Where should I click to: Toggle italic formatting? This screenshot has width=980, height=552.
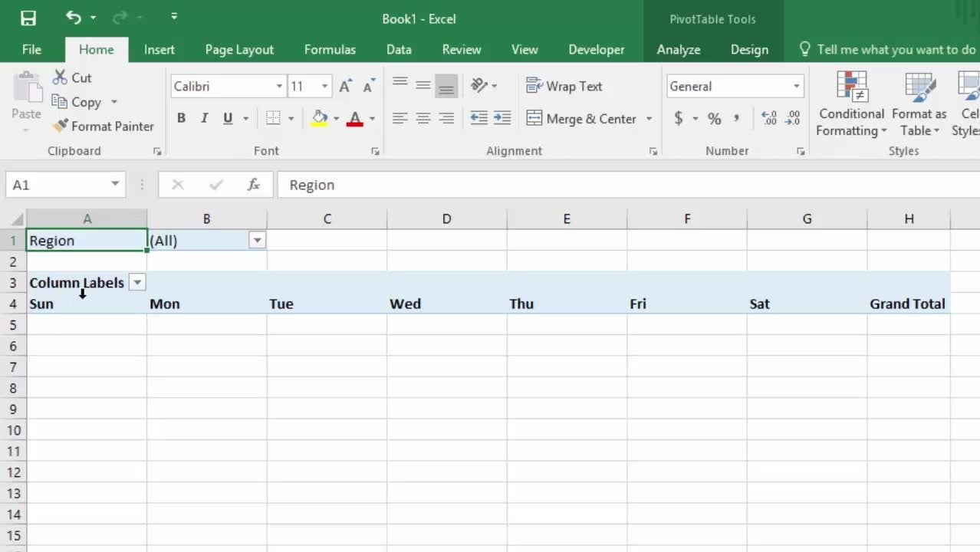point(204,118)
